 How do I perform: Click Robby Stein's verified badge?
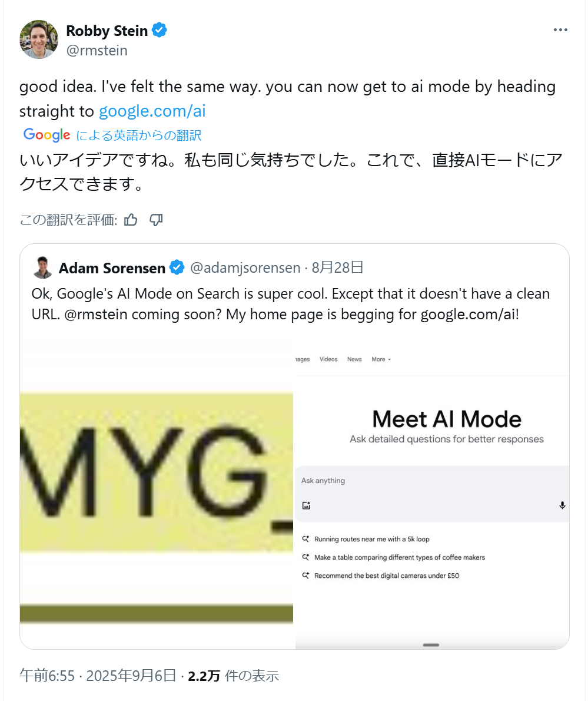coord(159,31)
